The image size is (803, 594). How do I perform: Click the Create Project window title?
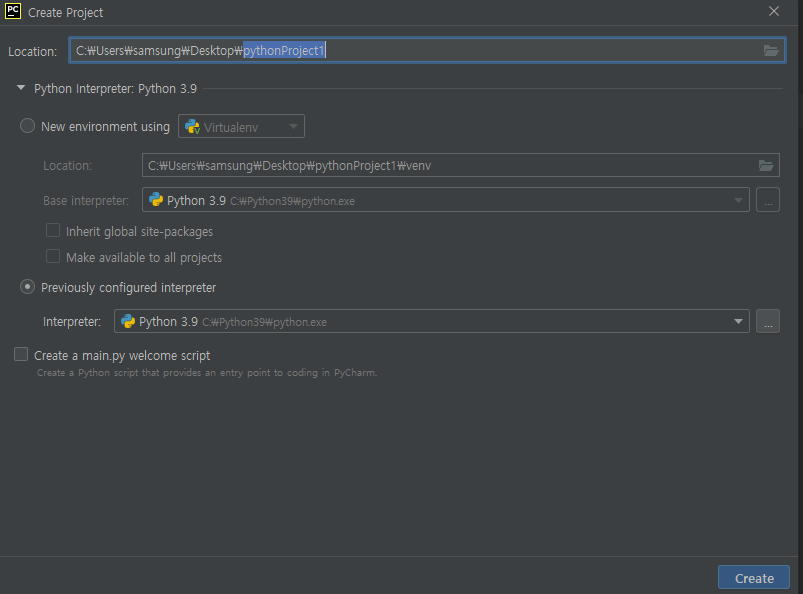66,13
